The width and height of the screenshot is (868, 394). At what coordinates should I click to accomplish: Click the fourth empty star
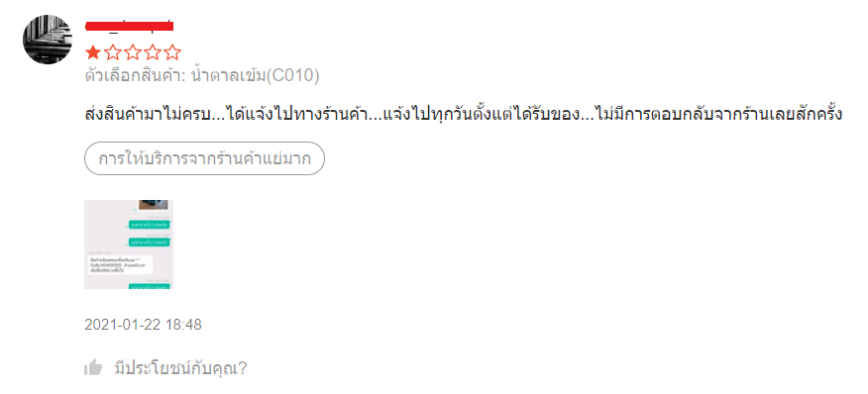point(153,53)
